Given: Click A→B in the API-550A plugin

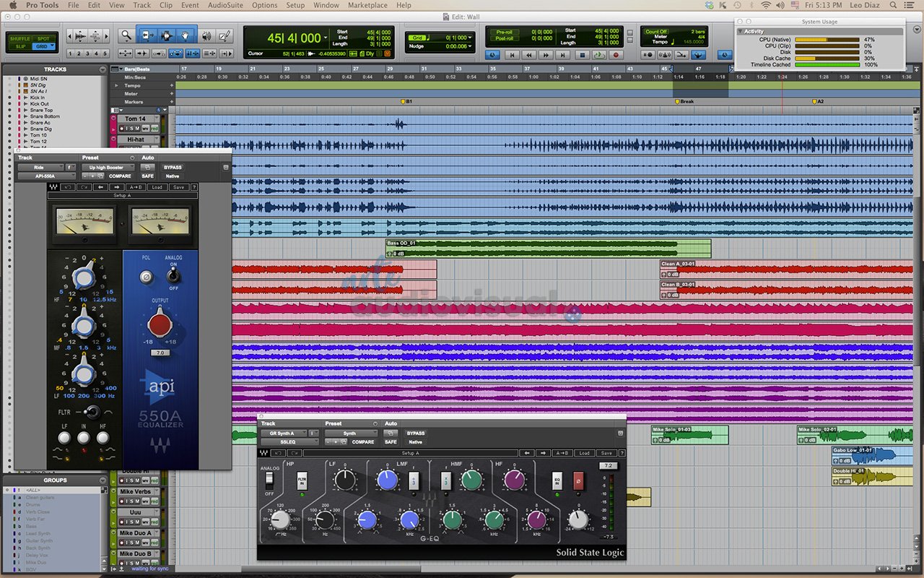Looking at the screenshot, I should pyautogui.click(x=136, y=187).
